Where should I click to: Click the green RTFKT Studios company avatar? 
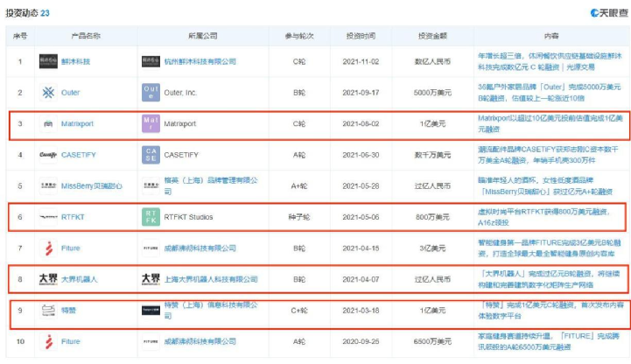(151, 217)
